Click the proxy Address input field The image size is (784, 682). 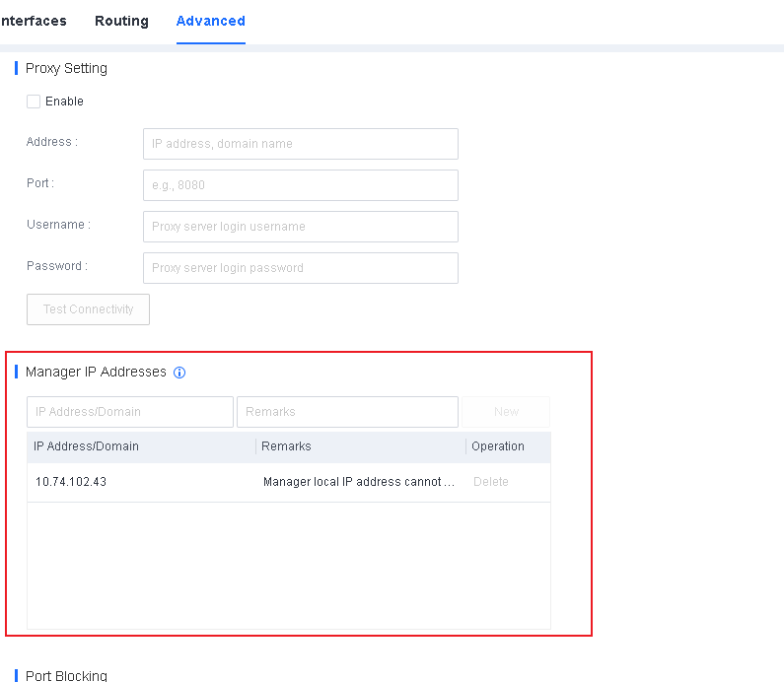pos(300,144)
